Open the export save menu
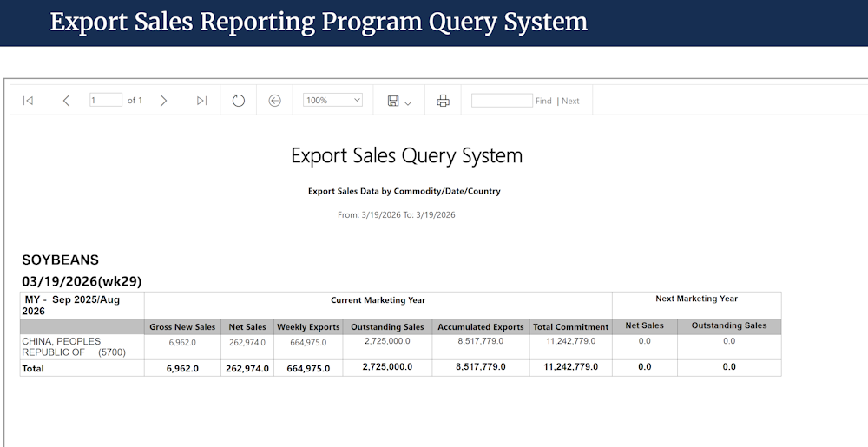The height and width of the screenshot is (447, 868). [398, 101]
